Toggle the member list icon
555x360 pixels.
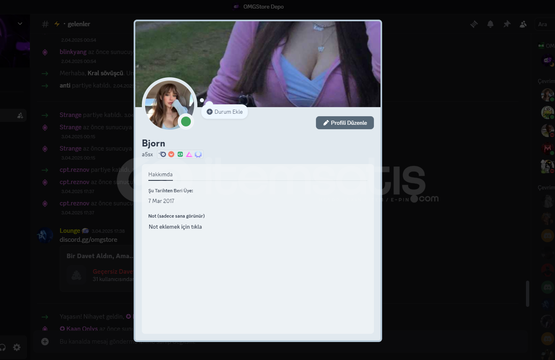pos(523,24)
